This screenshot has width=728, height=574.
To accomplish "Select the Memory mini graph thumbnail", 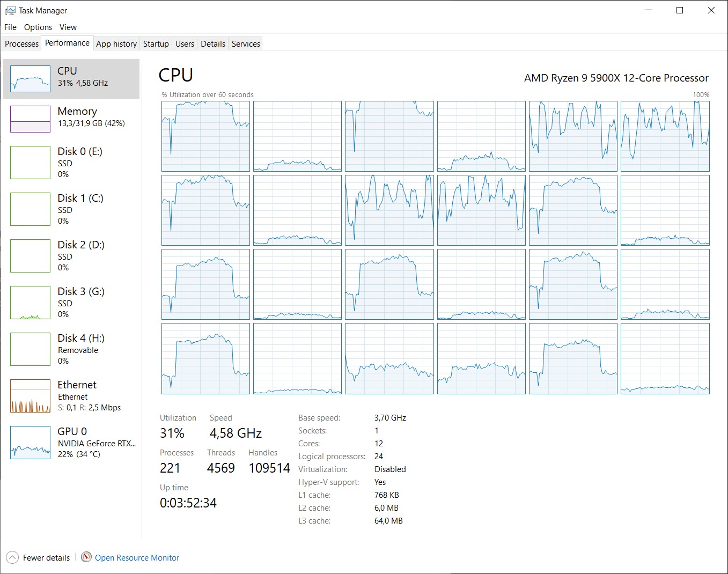I will click(30, 119).
